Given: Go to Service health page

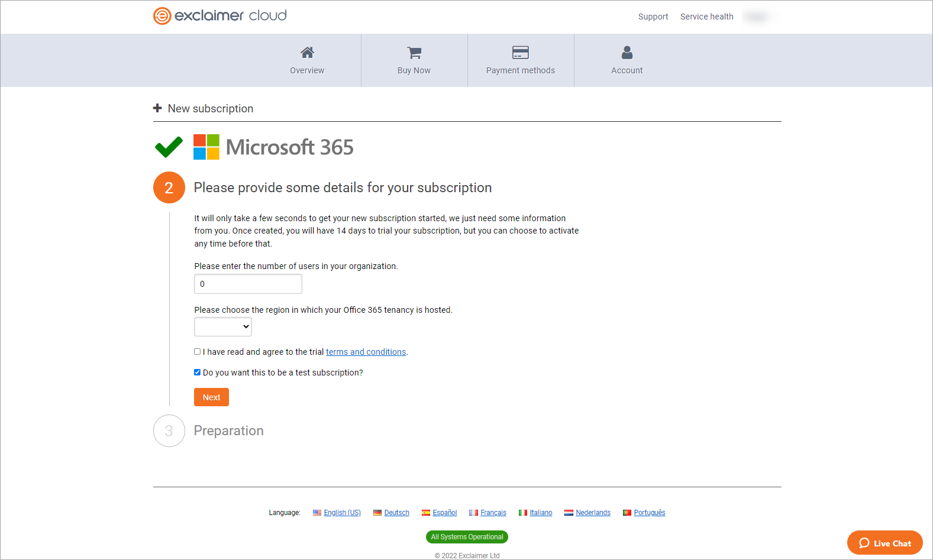Looking at the screenshot, I should (706, 17).
